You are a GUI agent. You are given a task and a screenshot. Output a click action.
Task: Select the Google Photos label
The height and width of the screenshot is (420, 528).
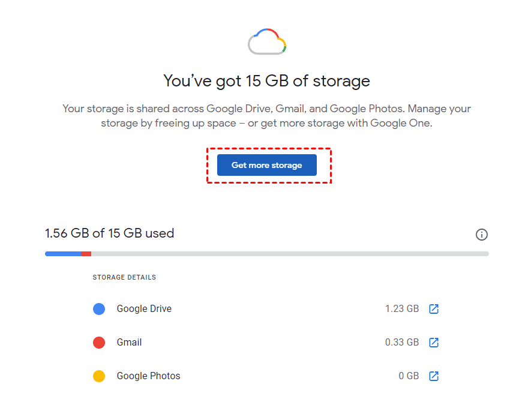click(x=148, y=376)
